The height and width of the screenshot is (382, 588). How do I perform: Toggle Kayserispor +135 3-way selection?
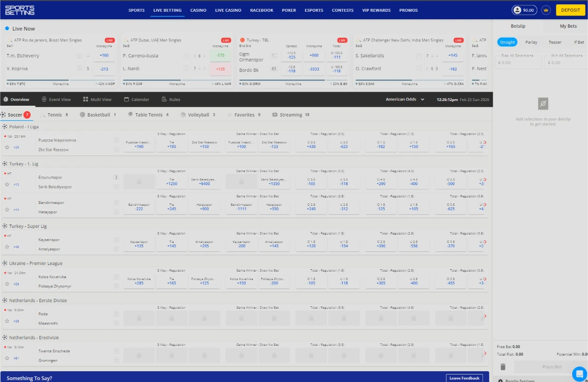[x=139, y=244]
